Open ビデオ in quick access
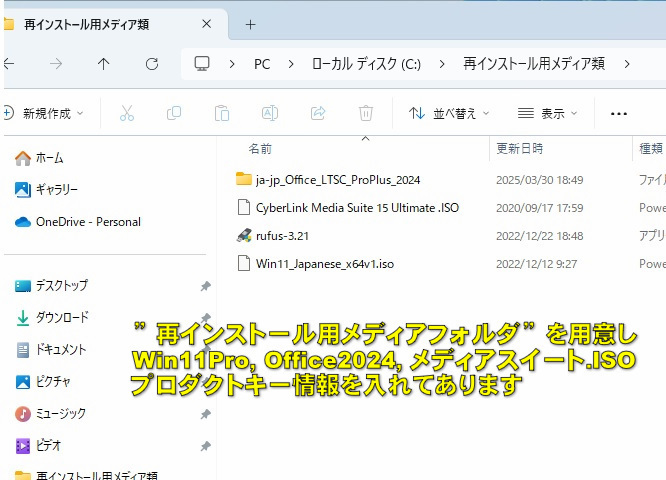The width and height of the screenshot is (666, 480). tap(38, 446)
